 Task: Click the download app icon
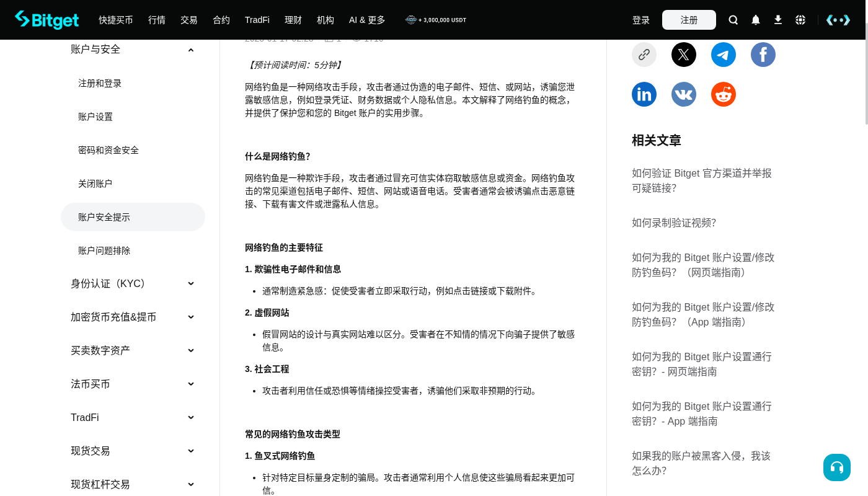pyautogui.click(x=778, y=20)
